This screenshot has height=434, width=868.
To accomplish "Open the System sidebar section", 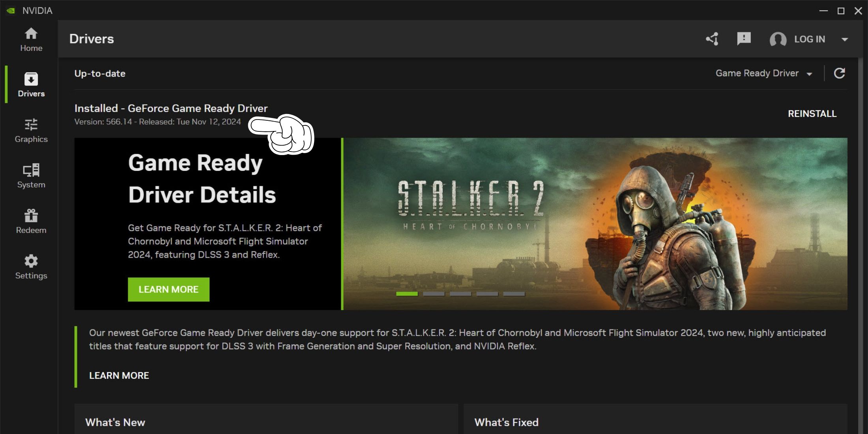I will (31, 176).
